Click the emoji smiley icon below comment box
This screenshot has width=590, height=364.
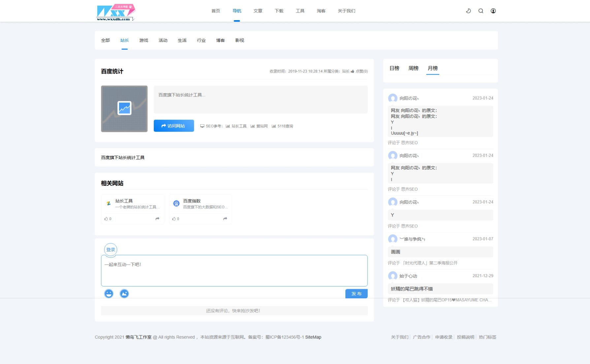[109, 293]
